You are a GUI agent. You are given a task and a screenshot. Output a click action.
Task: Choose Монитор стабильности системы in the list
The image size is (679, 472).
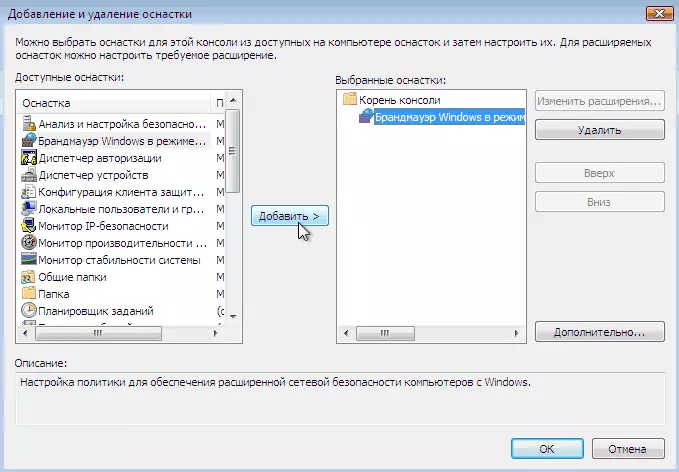pos(119,260)
